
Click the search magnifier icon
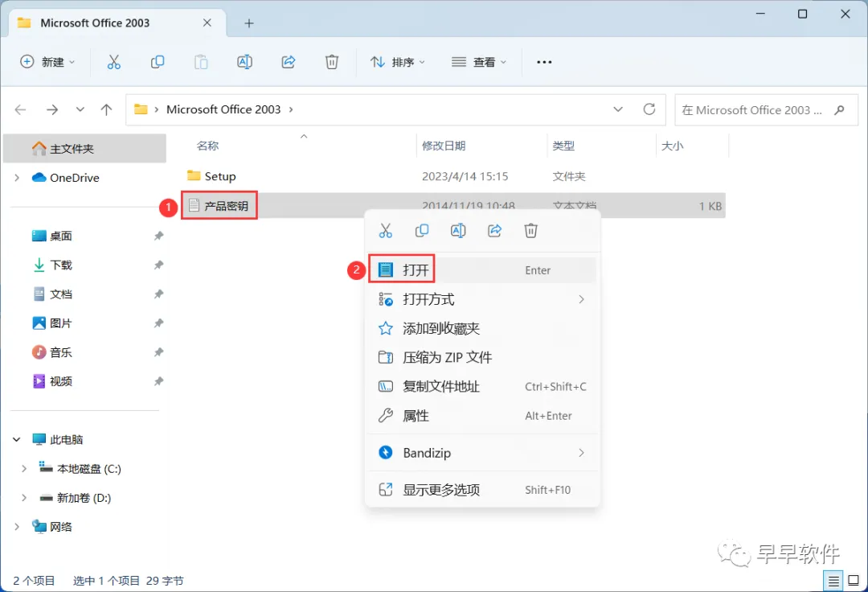[x=839, y=110]
